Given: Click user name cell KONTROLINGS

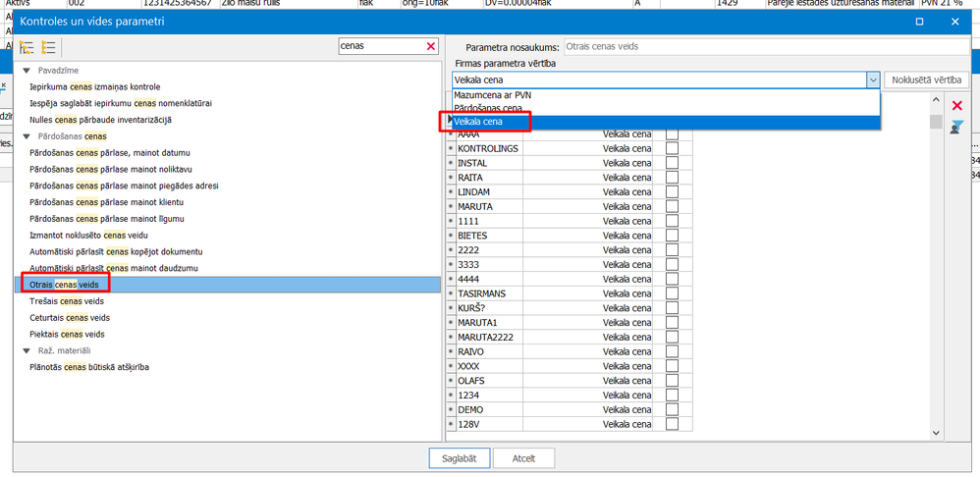Looking at the screenshot, I should tap(489, 148).
